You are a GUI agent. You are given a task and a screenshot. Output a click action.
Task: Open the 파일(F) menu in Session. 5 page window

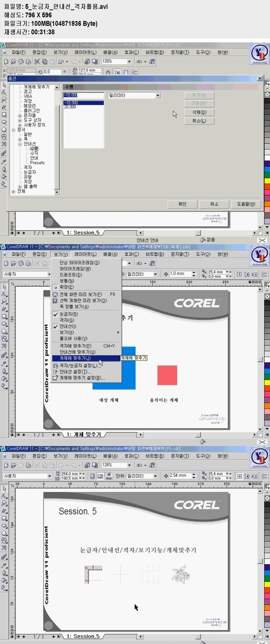[19, 456]
